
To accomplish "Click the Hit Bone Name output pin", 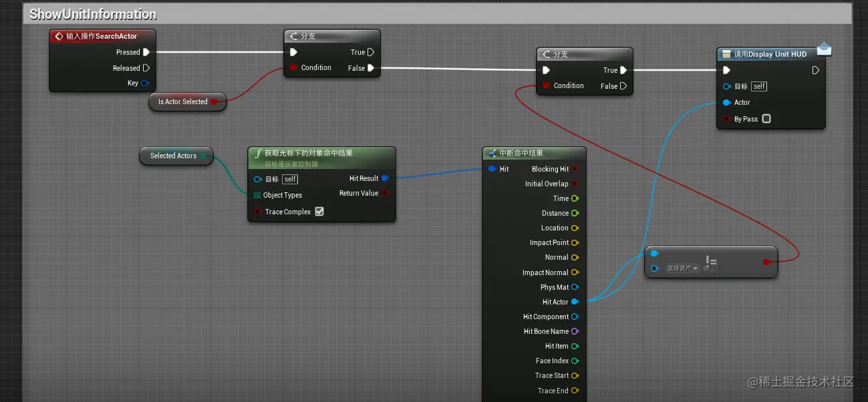I will point(575,331).
